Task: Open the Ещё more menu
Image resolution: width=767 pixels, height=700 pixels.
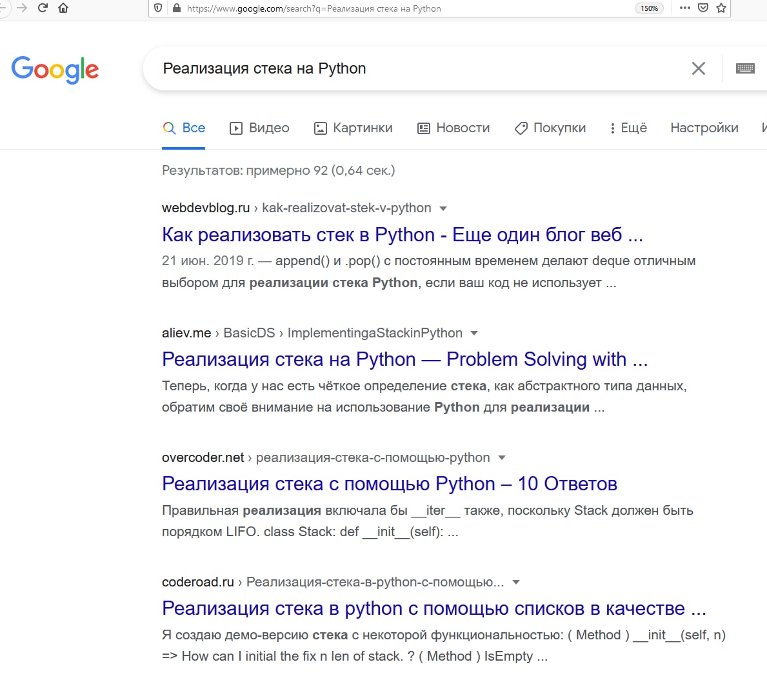Action: pyautogui.click(x=628, y=128)
